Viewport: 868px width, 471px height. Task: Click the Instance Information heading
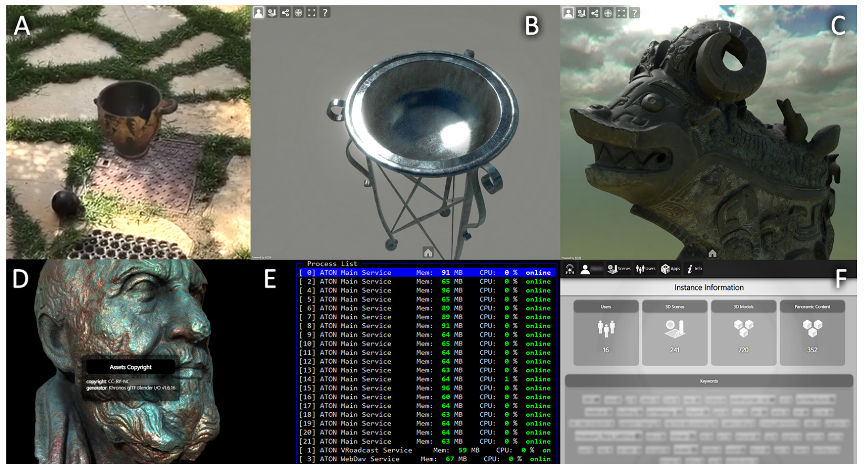click(x=709, y=288)
